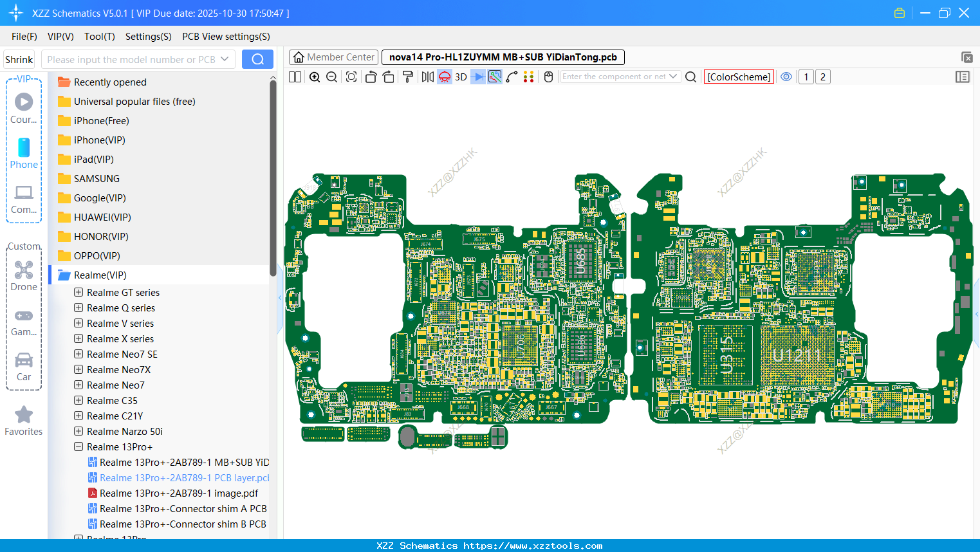Expand the Realme V series node
This screenshot has height=552, width=980.
[x=79, y=323]
